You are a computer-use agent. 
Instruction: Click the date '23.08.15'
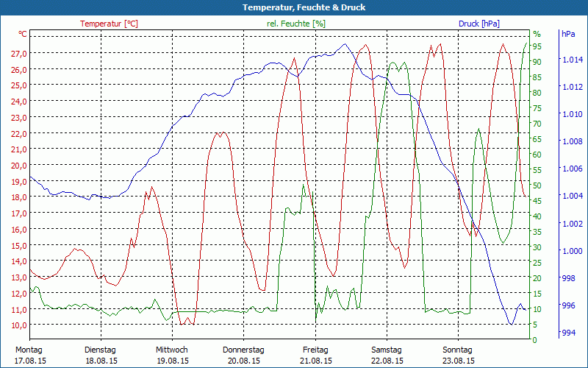pos(458,361)
